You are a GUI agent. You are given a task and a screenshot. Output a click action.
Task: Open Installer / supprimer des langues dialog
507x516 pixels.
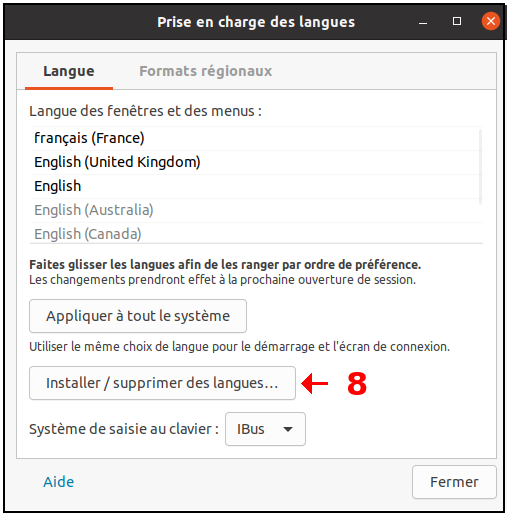point(162,383)
